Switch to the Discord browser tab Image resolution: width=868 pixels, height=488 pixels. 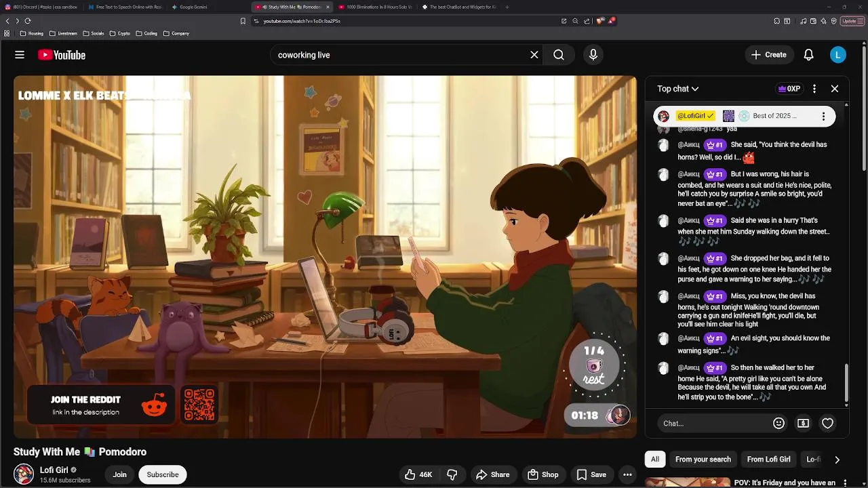click(41, 7)
